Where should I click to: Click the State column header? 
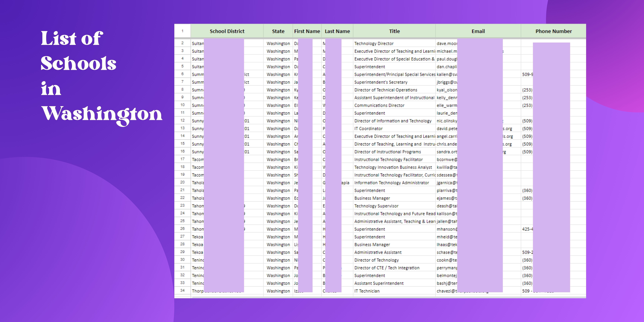coord(278,31)
